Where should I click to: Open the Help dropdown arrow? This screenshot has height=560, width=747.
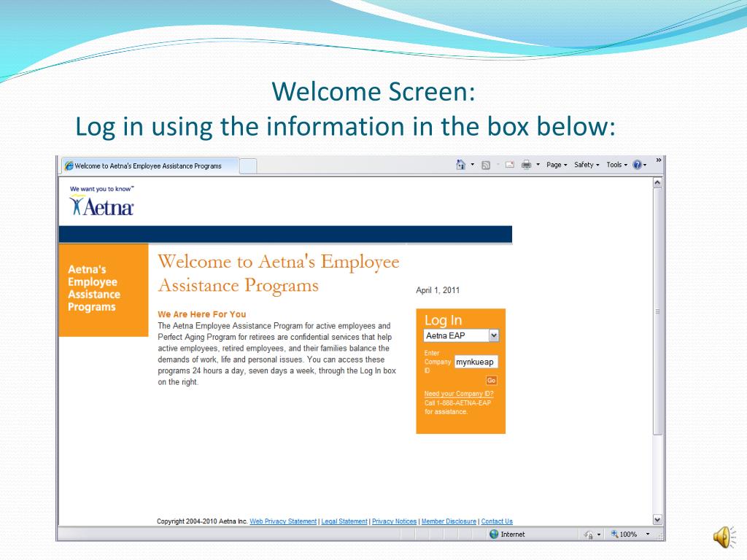pyautogui.click(x=645, y=166)
